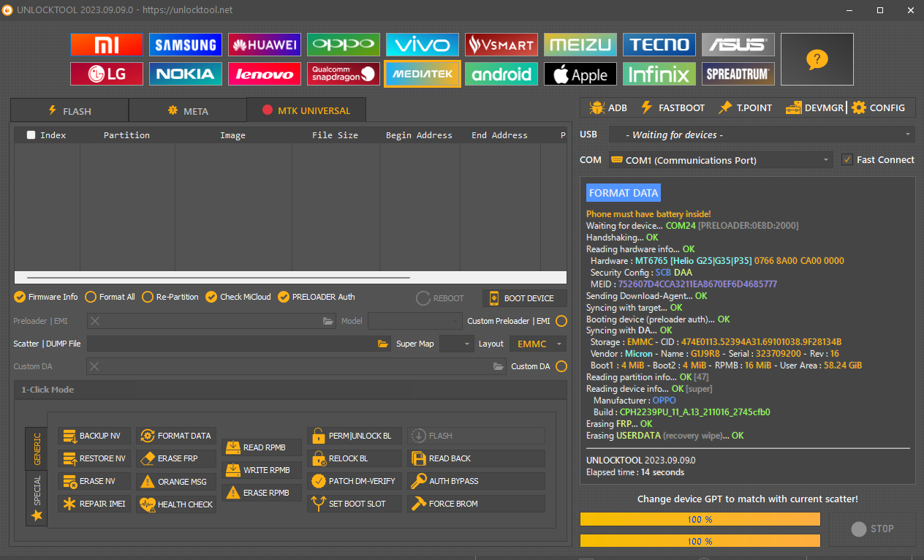The image size is (924, 560).
Task: Select the Format All radio option
Action: click(x=91, y=297)
